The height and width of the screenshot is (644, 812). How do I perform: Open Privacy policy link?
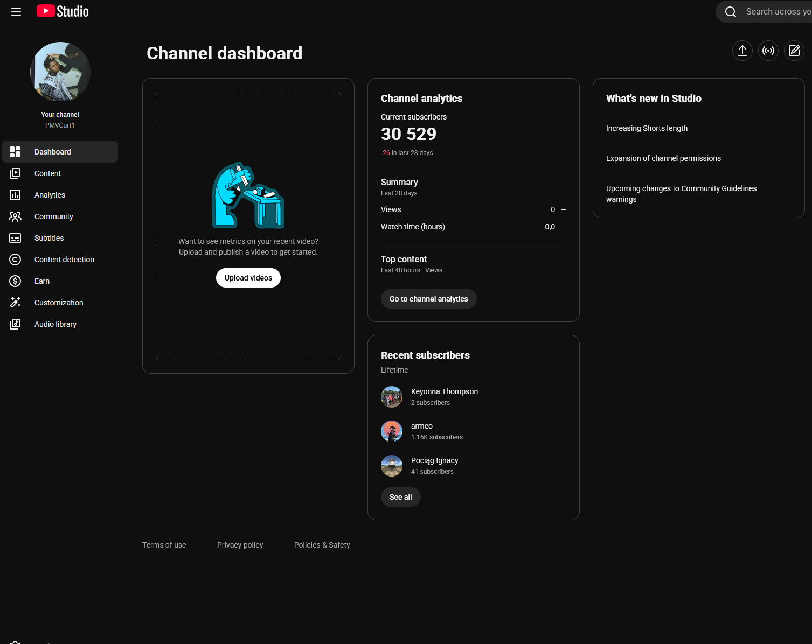240,545
